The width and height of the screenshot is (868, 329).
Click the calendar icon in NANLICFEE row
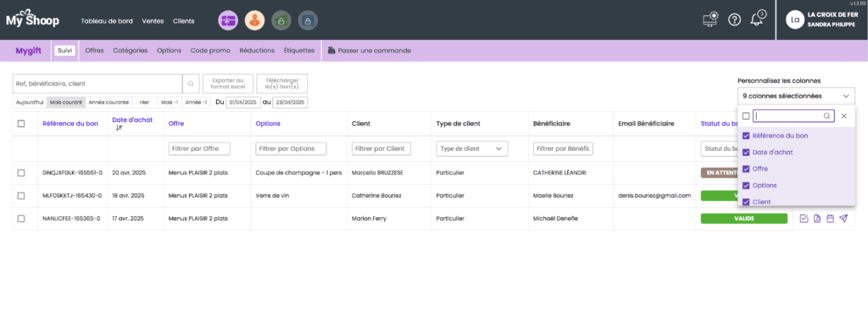pos(830,219)
